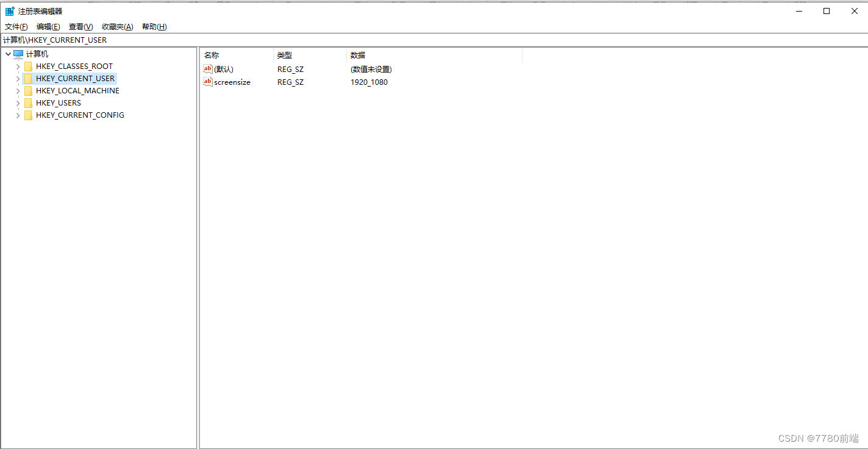Click the HKEY_CURRENT_USER folder icon

[28, 79]
